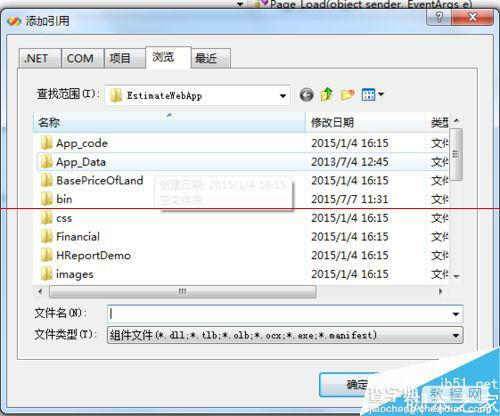This screenshot has width=500, height=416.
Task: Select the Financial folder icon
Action: click(46, 236)
